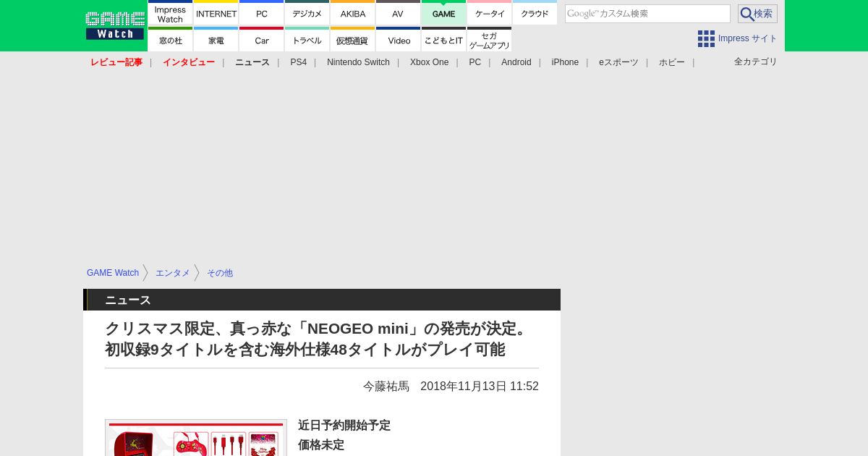Open the iPhone category

(565, 62)
